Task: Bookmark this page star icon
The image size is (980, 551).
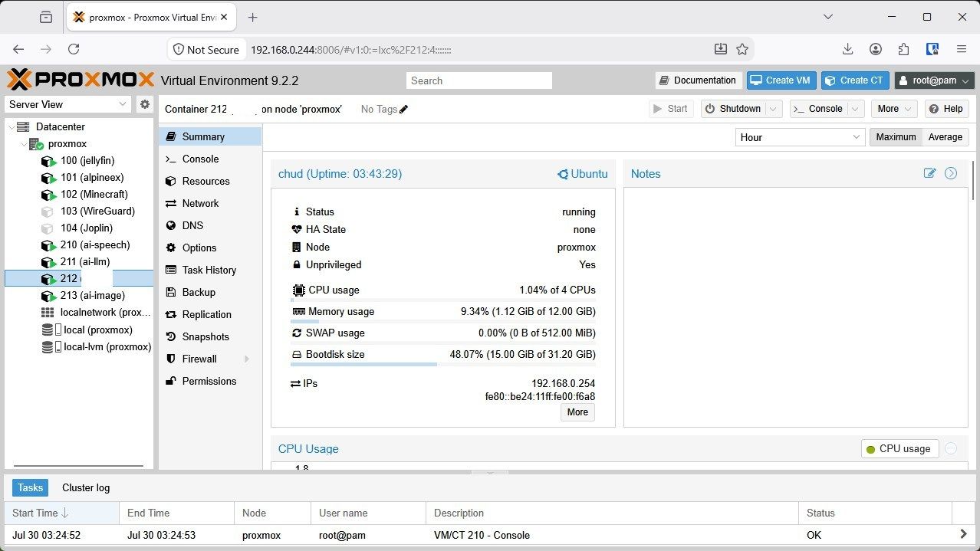Action: [x=742, y=49]
